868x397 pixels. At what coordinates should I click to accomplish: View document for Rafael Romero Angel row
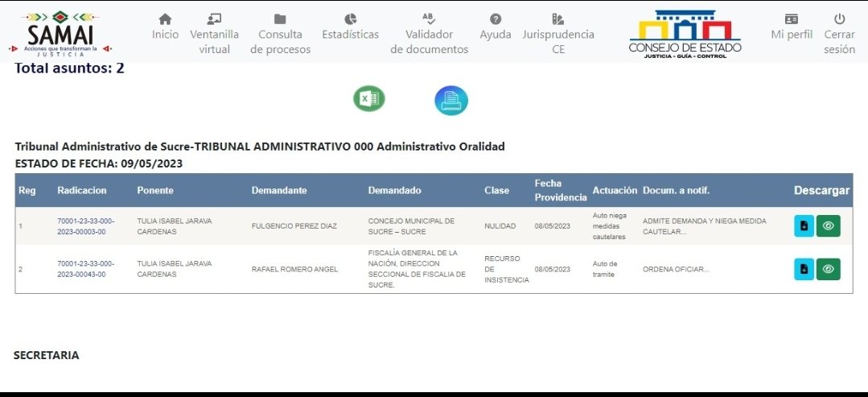point(828,269)
